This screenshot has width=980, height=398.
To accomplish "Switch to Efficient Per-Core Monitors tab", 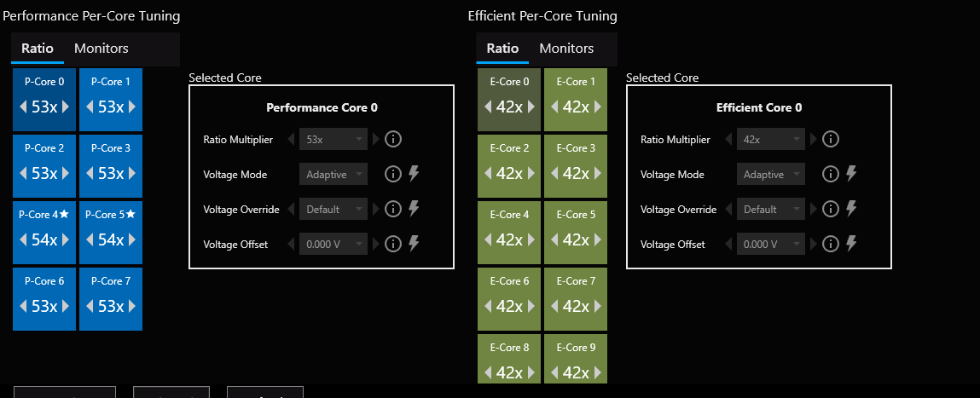I will coord(566,48).
